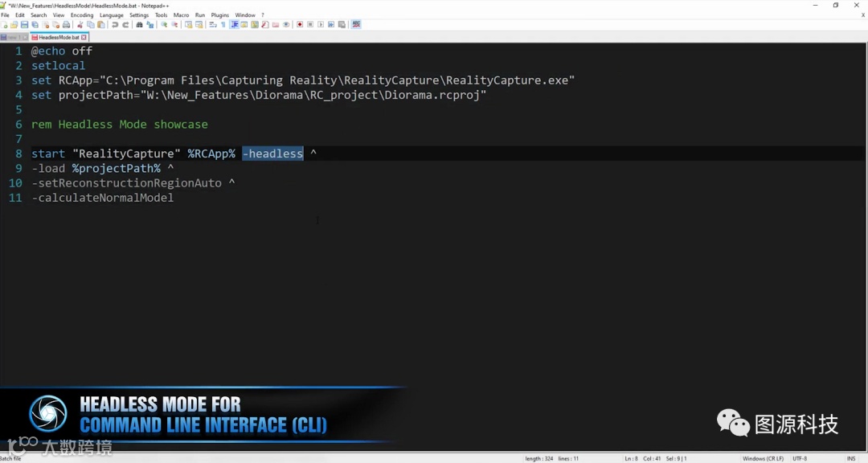The width and height of the screenshot is (868, 463).
Task: Toggle Folder as Workspace icon
Action: click(x=276, y=24)
